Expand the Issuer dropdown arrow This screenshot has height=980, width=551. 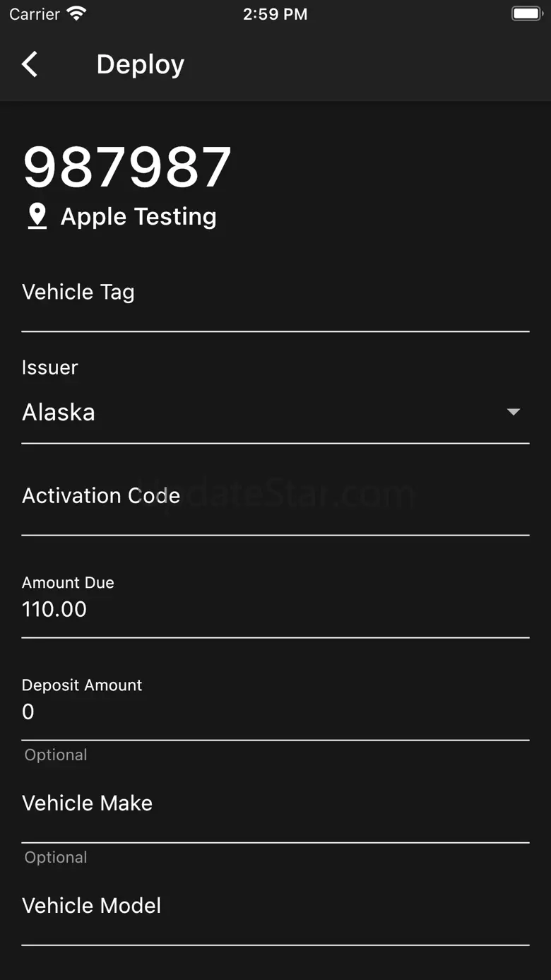click(514, 412)
